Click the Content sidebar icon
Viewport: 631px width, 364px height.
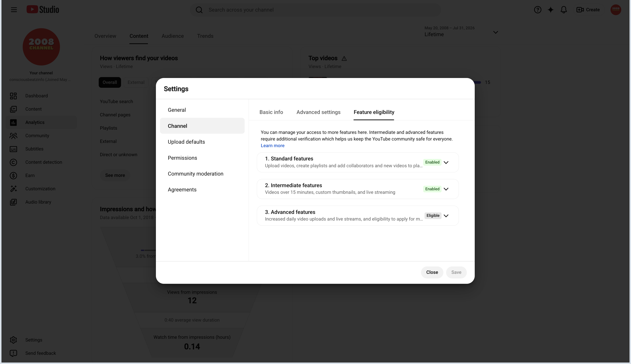(x=13, y=109)
